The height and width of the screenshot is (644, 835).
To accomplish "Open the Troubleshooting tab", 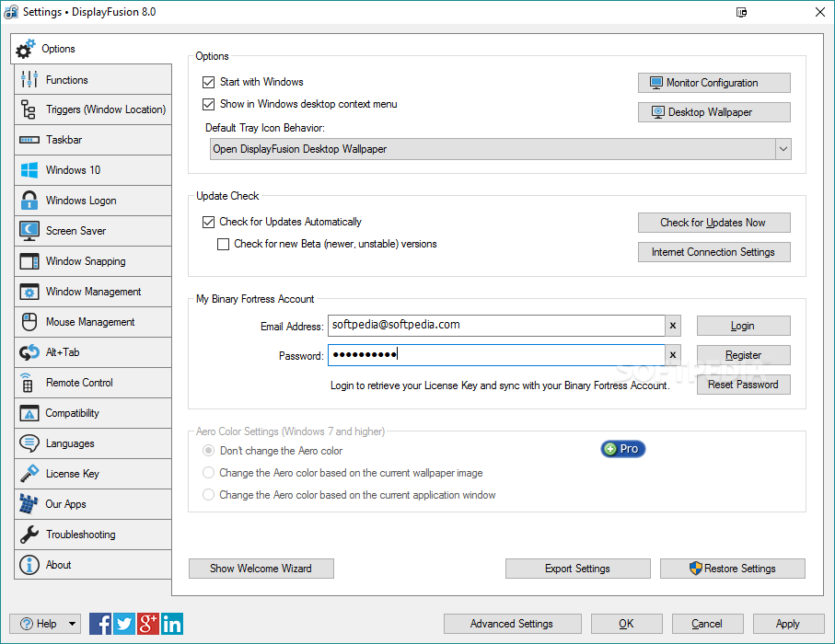I will [x=93, y=535].
